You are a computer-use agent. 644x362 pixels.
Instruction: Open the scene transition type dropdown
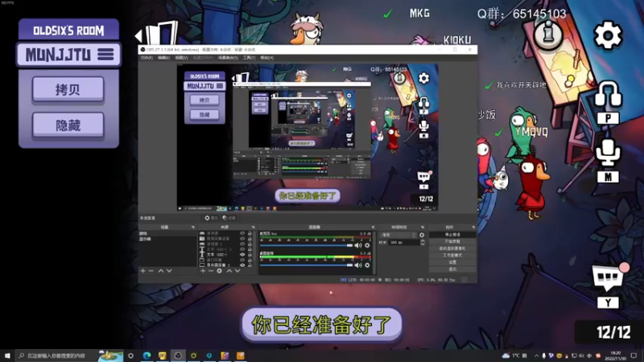pyautogui.click(x=398, y=235)
